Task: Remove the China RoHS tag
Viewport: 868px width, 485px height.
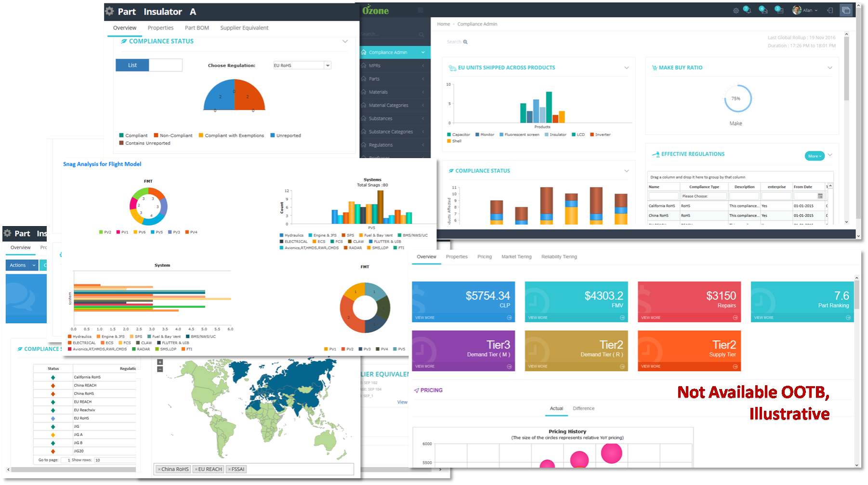Action: (x=159, y=469)
